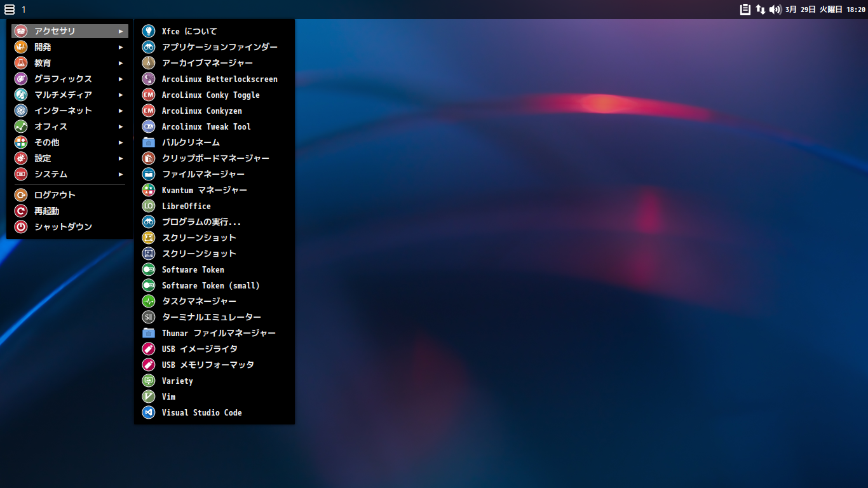868x488 pixels.
Task: Expand the インターネット submenu arrow
Action: tap(121, 111)
